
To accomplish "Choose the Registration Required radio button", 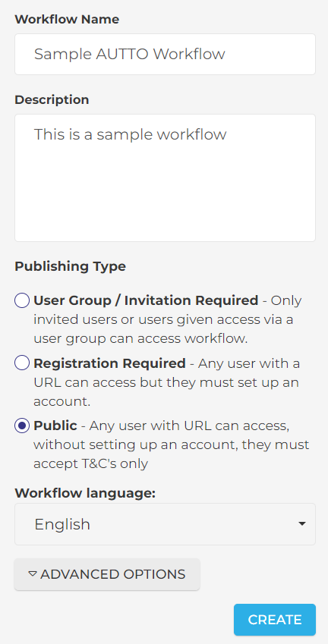I will [x=22, y=363].
